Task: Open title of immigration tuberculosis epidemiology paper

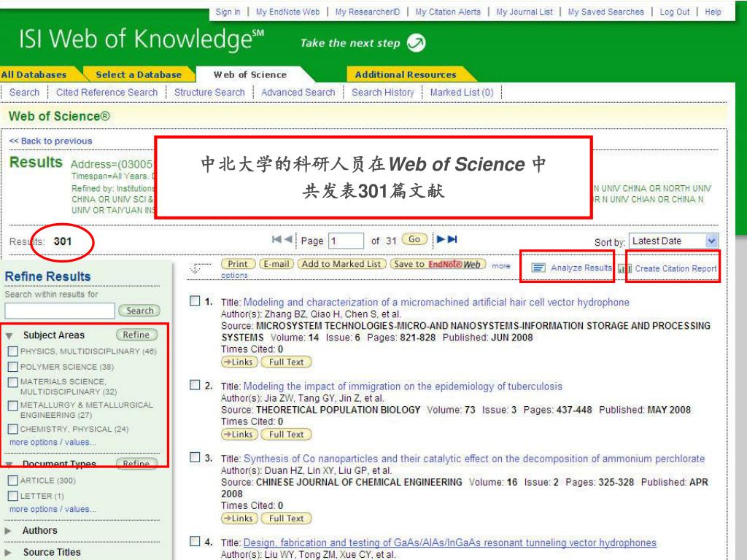Action: click(x=403, y=386)
